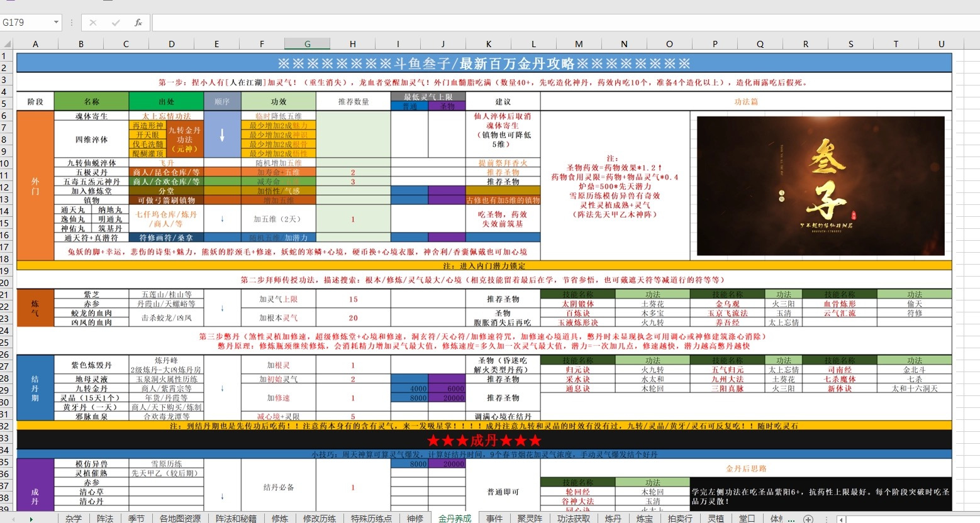Select column G header
The width and height of the screenshot is (980, 523).
pyautogui.click(x=307, y=44)
